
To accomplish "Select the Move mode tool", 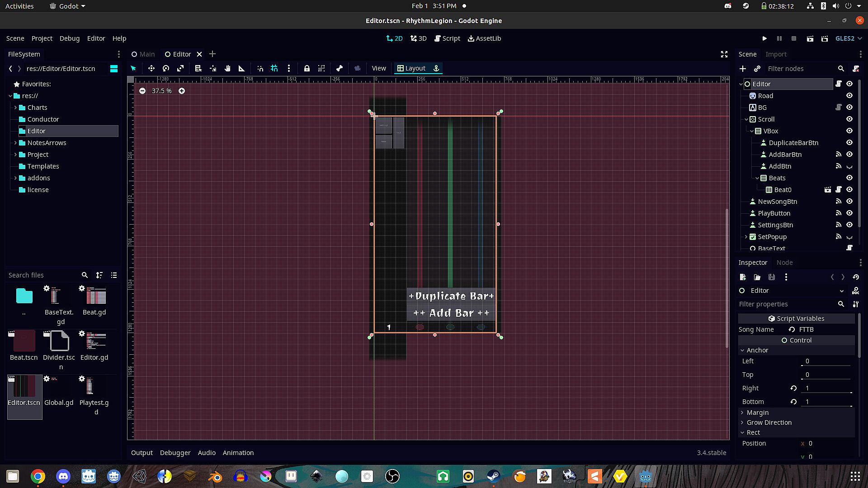I will point(151,68).
